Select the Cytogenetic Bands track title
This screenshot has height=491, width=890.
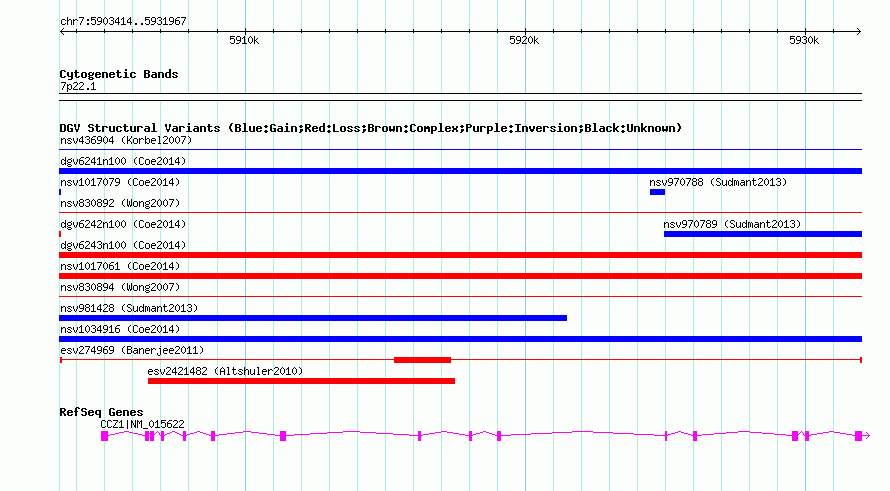[x=119, y=74]
